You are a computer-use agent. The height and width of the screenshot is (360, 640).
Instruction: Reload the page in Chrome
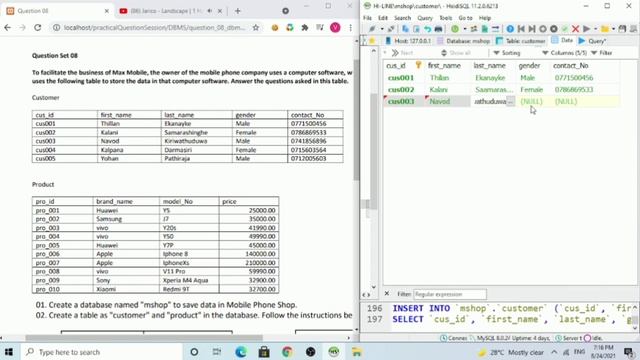[x=38, y=27]
